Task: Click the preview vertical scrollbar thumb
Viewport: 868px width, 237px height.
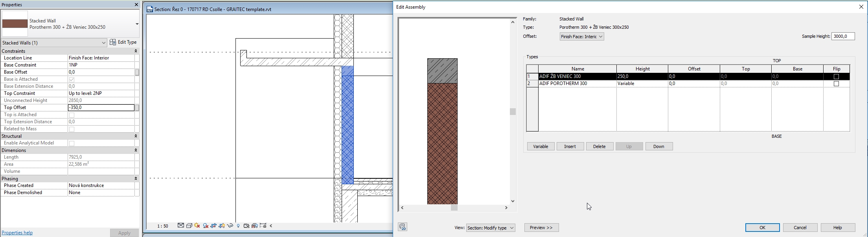Action: point(513,112)
